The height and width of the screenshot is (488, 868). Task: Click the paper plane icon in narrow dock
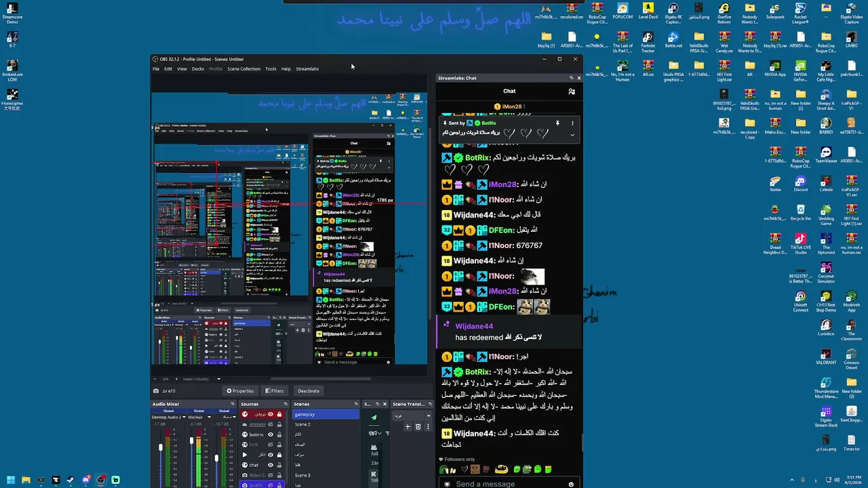click(x=374, y=418)
